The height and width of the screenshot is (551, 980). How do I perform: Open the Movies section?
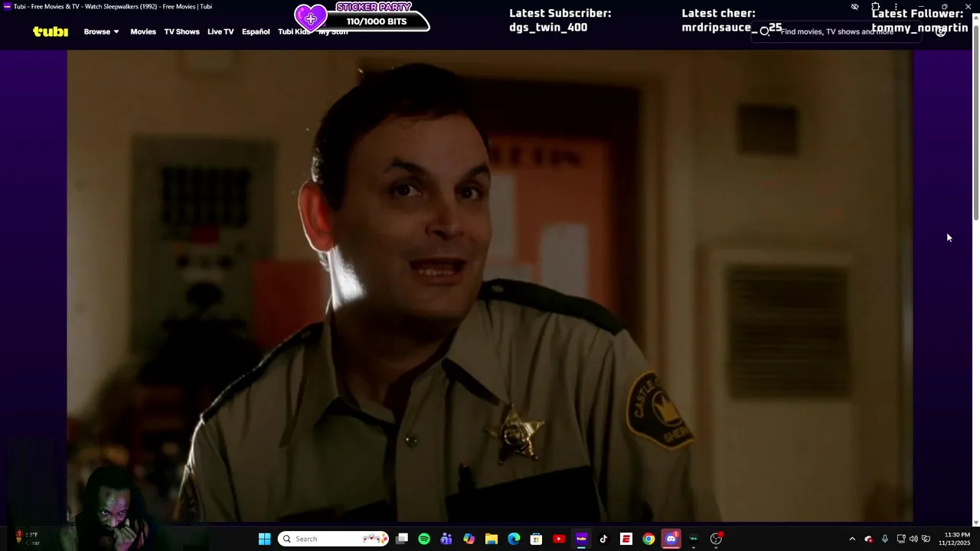tap(143, 31)
